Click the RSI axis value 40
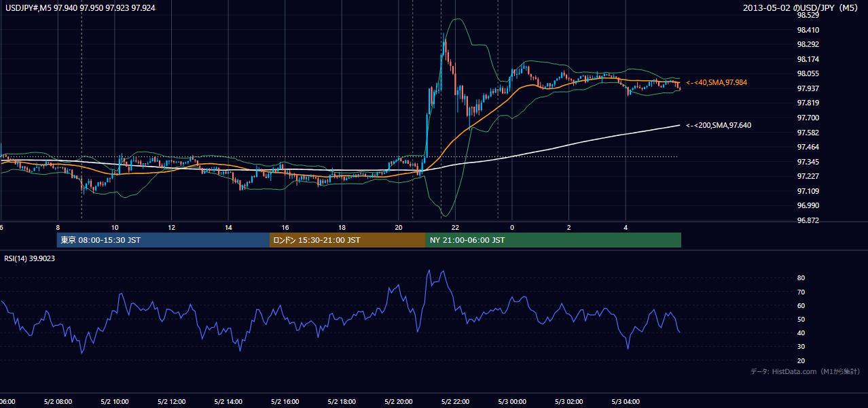The image size is (868, 408). 801,333
